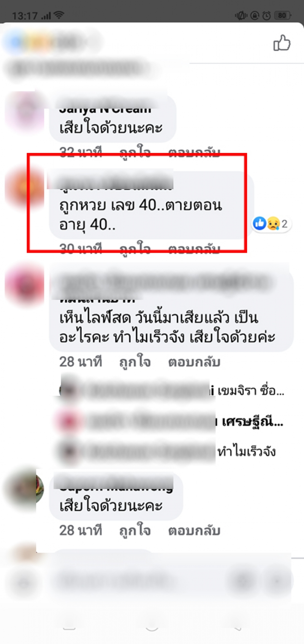The height and width of the screenshot is (644, 304).
Task: Tap the sad face reaction emoji
Action: (273, 224)
